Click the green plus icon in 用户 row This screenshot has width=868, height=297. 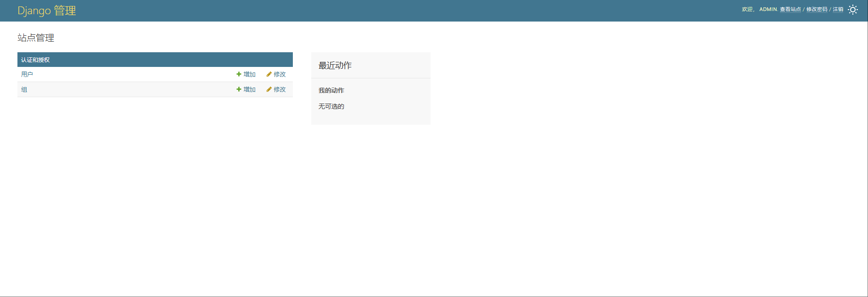[x=239, y=74]
